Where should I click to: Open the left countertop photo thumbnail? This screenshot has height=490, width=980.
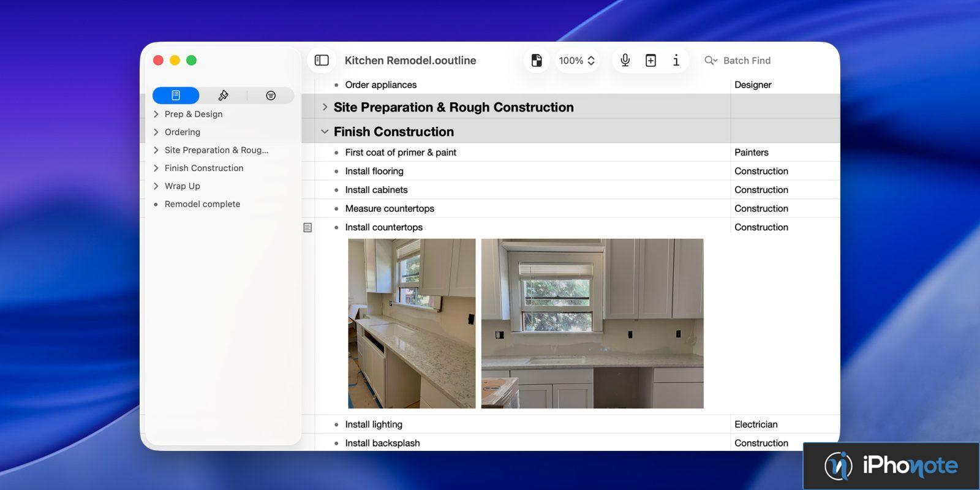click(x=412, y=323)
